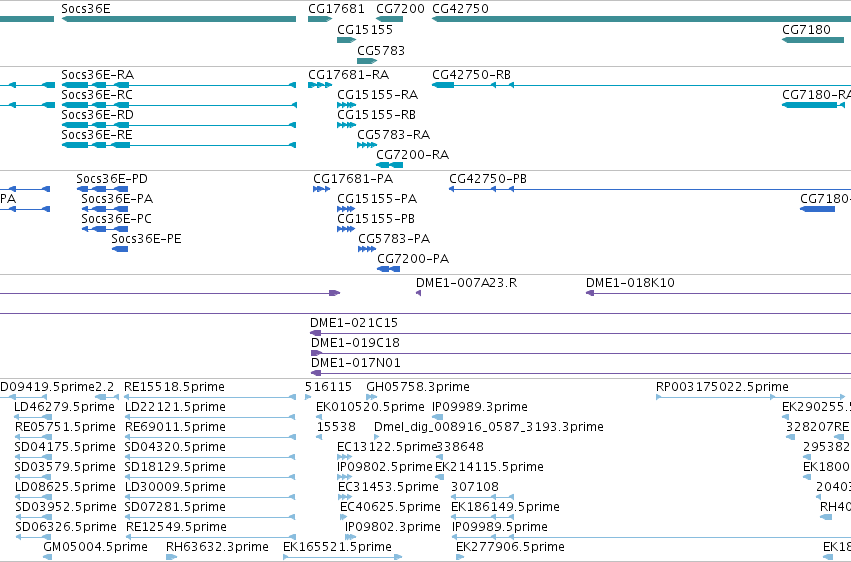This screenshot has height=562, width=851.
Task: Click EST EK186149.5prime
Action: pyautogui.click(x=505, y=508)
